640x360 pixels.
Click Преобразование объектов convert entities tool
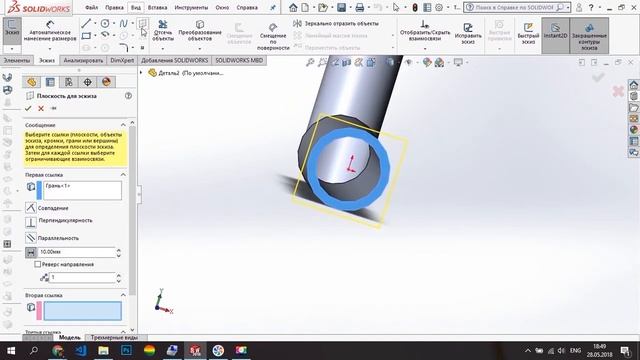[x=200, y=31]
